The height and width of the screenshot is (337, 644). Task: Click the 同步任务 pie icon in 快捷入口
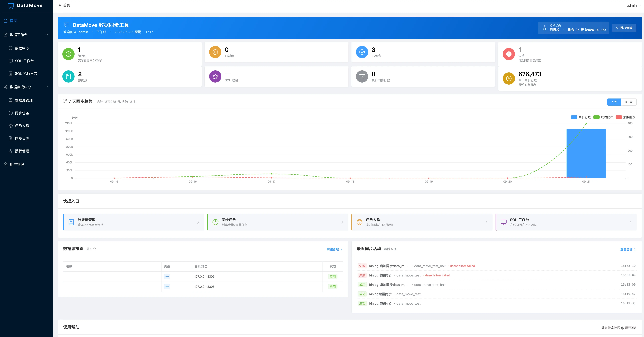(x=215, y=222)
